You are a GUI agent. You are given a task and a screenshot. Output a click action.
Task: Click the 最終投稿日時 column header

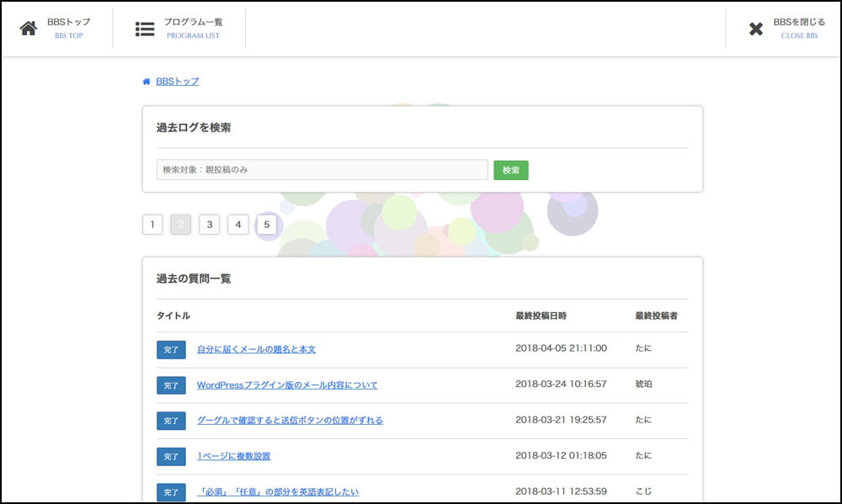(541, 316)
